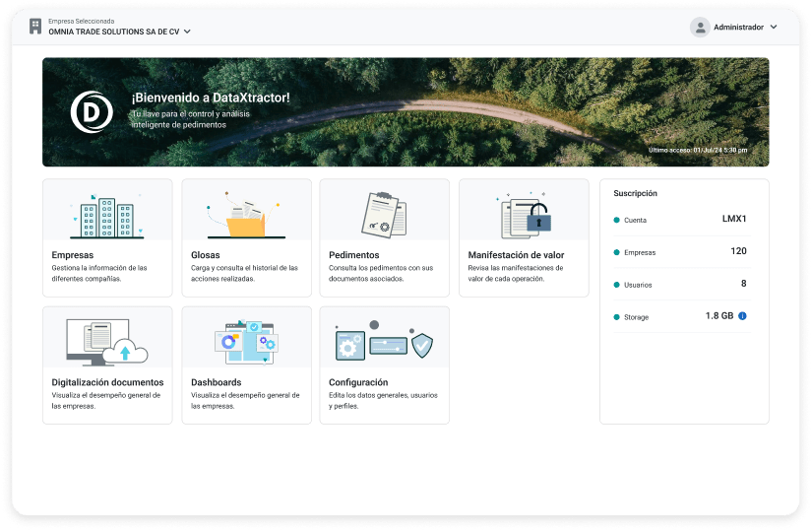
Task: Click the Administrador user avatar icon
Action: tap(700, 28)
